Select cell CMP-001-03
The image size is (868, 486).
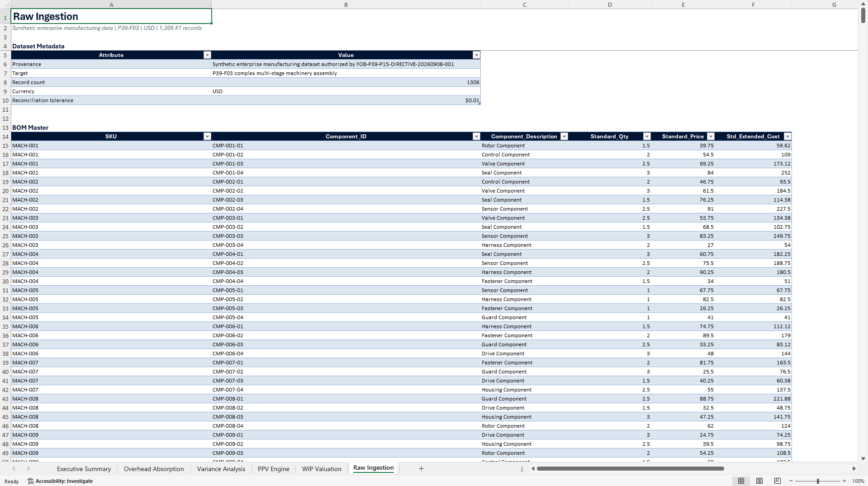(346, 164)
